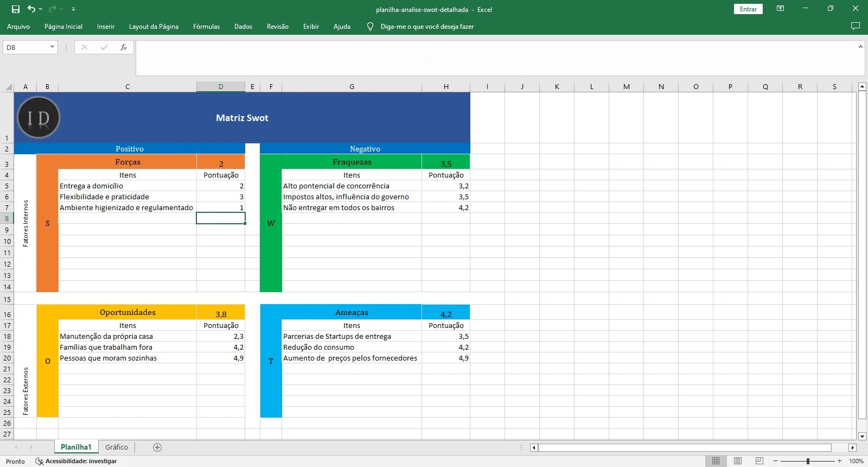Viewport: 868px width, 467px height.
Task: Click the zoom slider handle
Action: [x=808, y=461]
